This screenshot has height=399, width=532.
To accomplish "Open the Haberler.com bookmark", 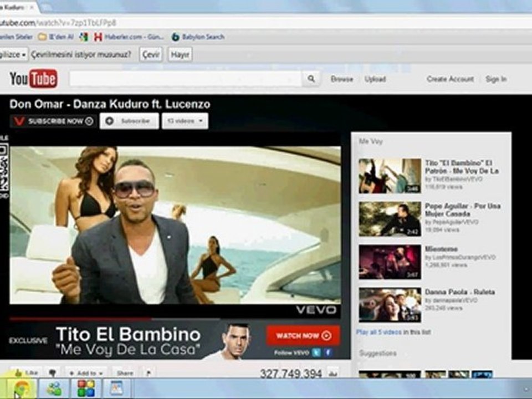I will point(129,37).
